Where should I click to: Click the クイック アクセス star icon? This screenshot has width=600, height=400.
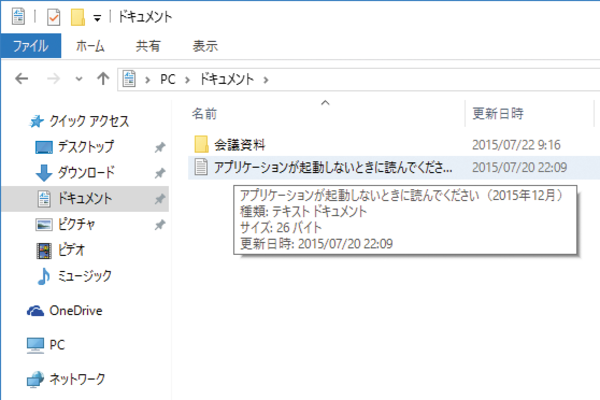pyautogui.click(x=37, y=121)
